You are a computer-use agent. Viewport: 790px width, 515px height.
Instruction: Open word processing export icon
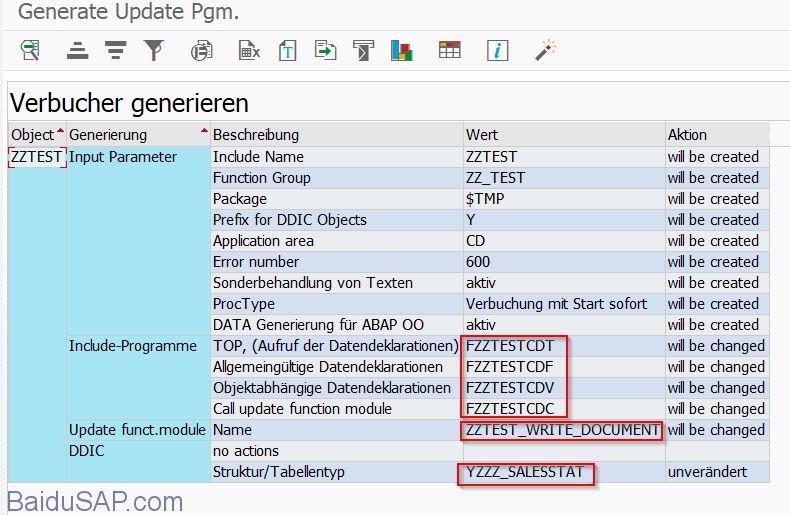click(x=288, y=50)
